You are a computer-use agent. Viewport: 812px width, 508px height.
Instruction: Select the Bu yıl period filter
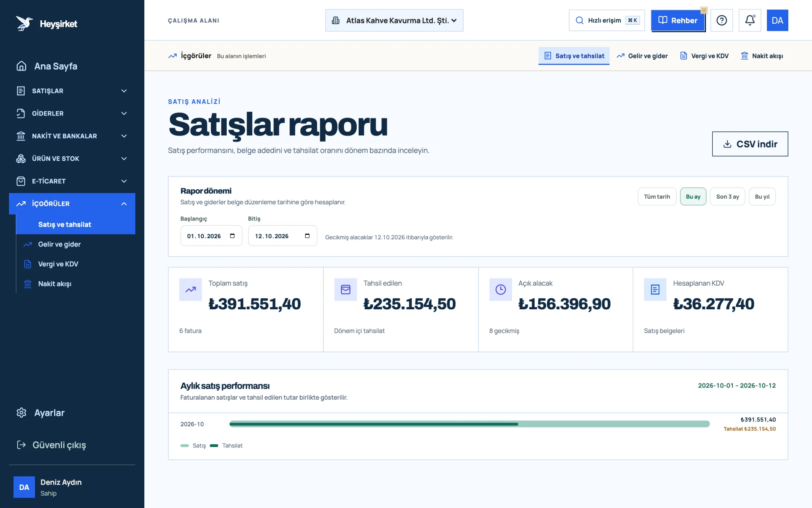point(762,196)
